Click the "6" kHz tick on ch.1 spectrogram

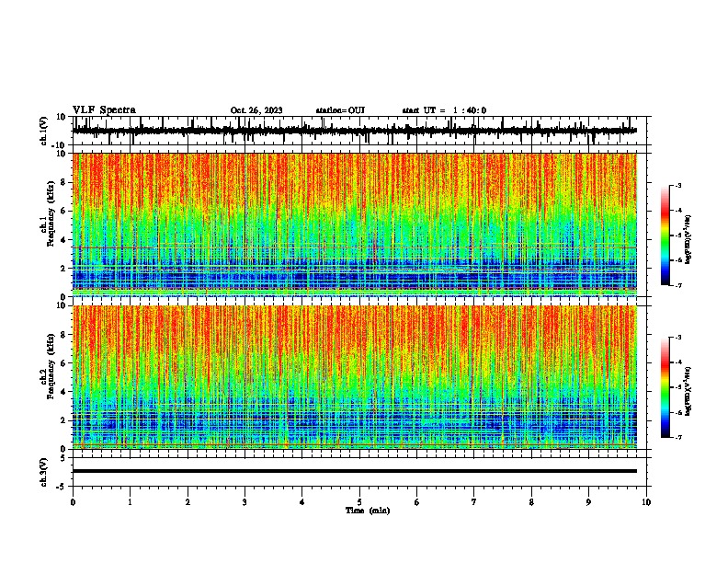63,212
